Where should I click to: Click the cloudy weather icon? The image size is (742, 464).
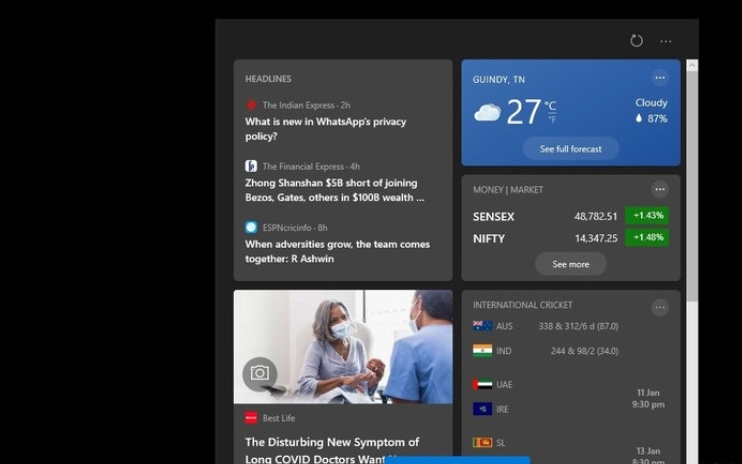click(x=487, y=113)
